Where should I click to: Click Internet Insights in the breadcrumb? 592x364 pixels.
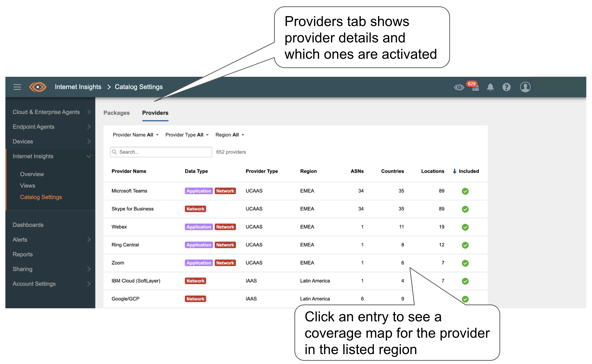tap(78, 87)
